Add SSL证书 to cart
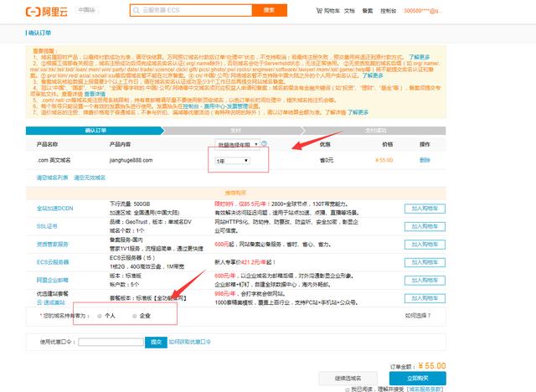536x392 pixels. (x=425, y=226)
